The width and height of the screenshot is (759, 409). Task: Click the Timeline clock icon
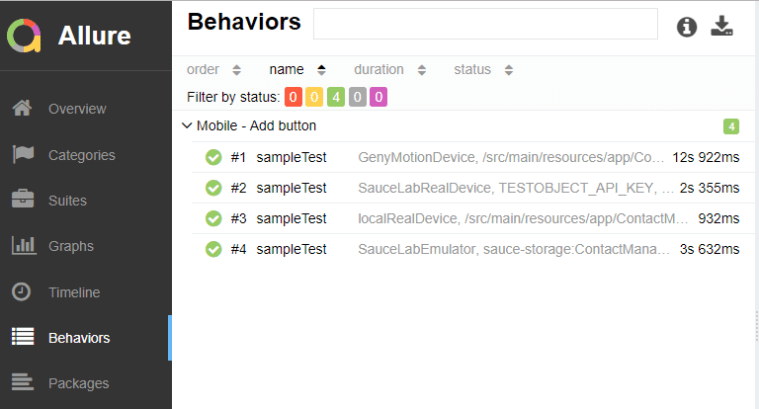point(22,292)
